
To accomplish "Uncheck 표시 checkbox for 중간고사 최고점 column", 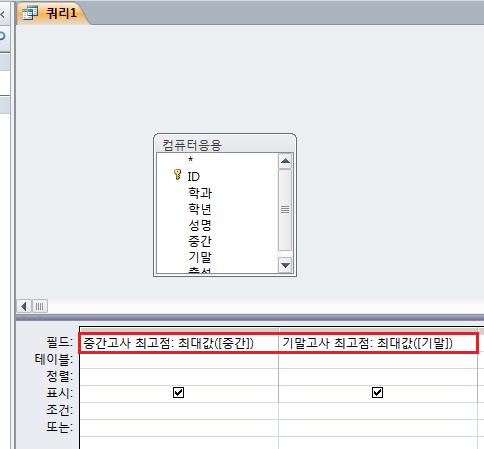I will (x=178, y=393).
